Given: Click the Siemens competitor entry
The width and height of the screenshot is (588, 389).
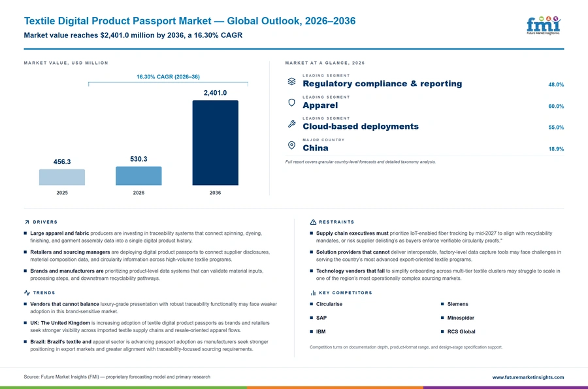Looking at the screenshot, I should point(458,304).
